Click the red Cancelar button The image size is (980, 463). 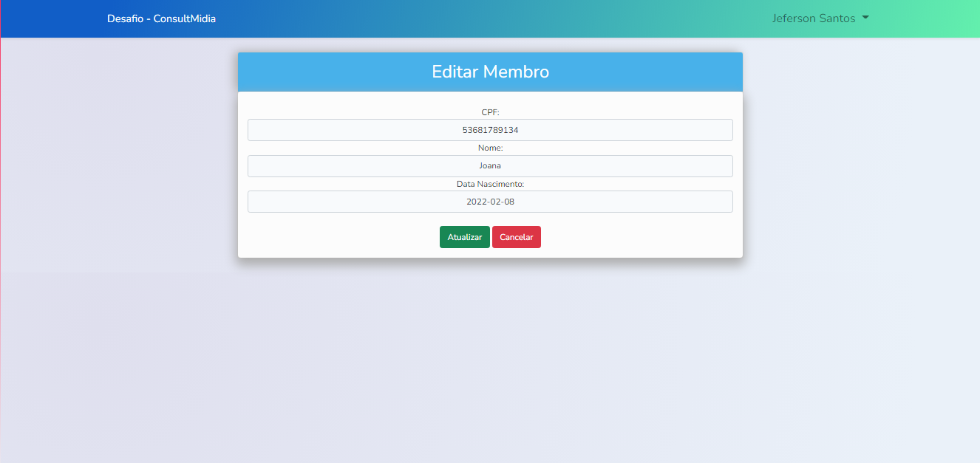517,237
